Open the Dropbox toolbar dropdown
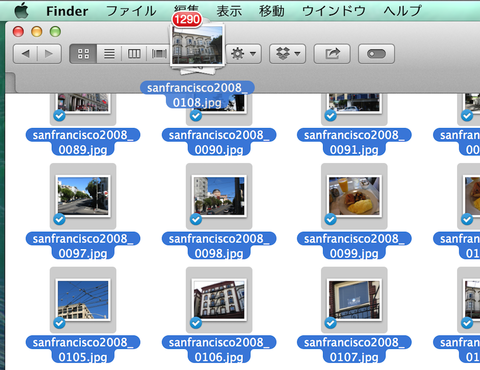The height and width of the screenshot is (370, 480). (288, 54)
